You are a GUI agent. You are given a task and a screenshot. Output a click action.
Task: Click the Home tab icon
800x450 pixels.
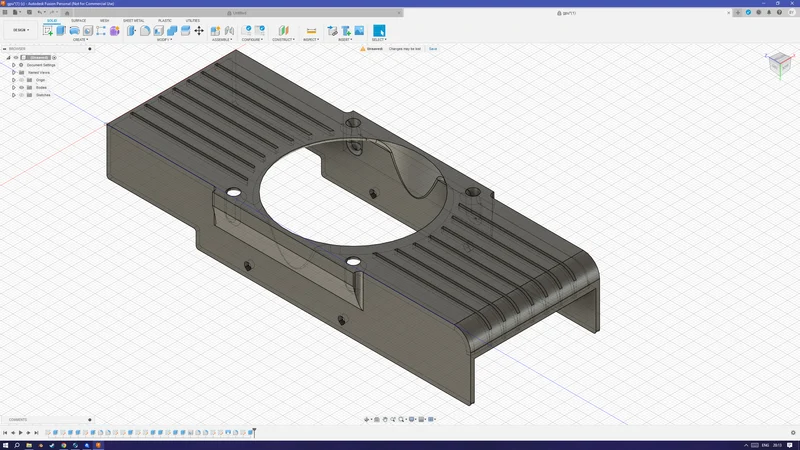[x=67, y=13]
